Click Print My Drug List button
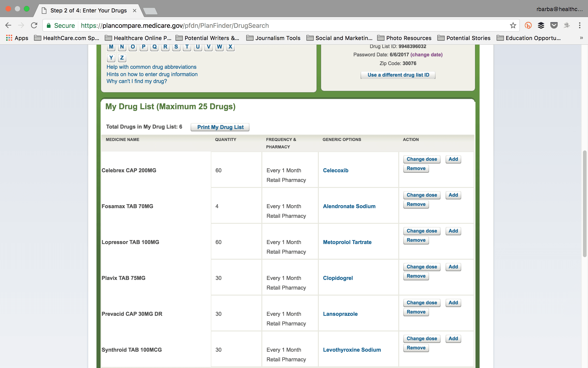 coord(220,127)
